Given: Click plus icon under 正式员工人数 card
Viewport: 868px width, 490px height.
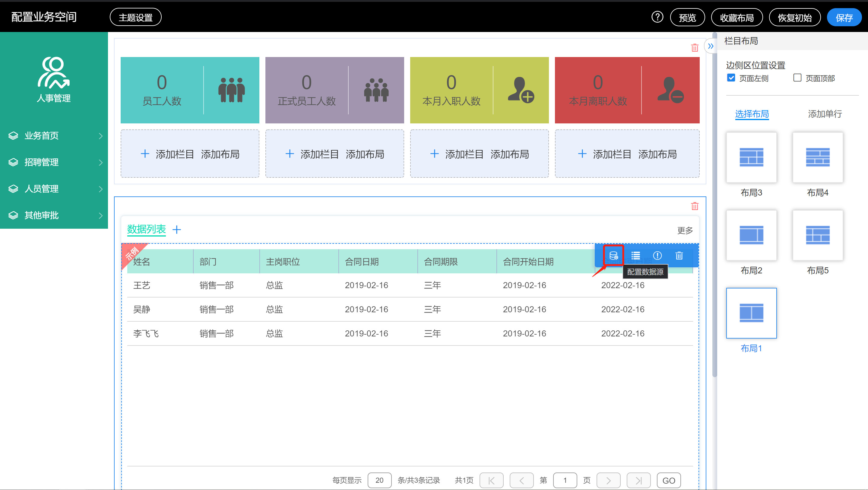Looking at the screenshot, I should pos(290,154).
